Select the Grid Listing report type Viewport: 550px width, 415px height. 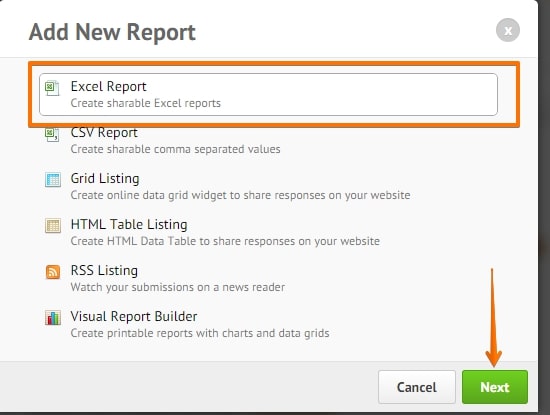click(105, 179)
